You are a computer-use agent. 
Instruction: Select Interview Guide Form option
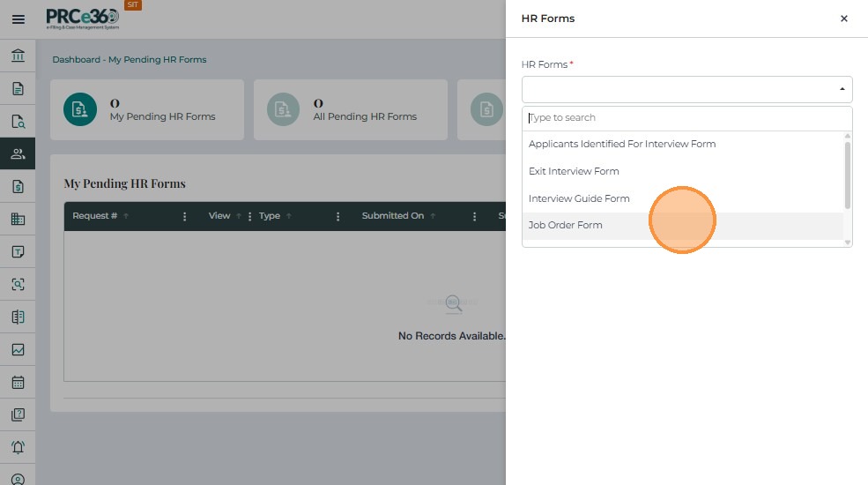pyautogui.click(x=683, y=198)
